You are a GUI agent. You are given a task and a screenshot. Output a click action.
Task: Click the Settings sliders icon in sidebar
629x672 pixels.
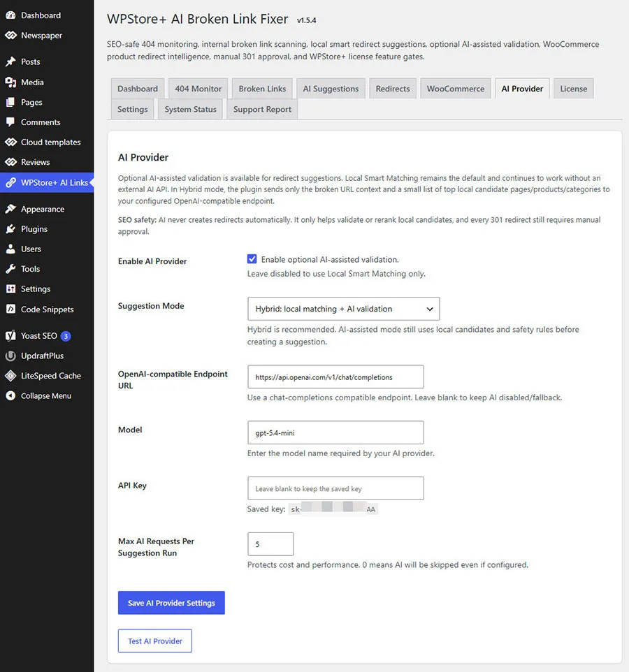[x=10, y=289]
